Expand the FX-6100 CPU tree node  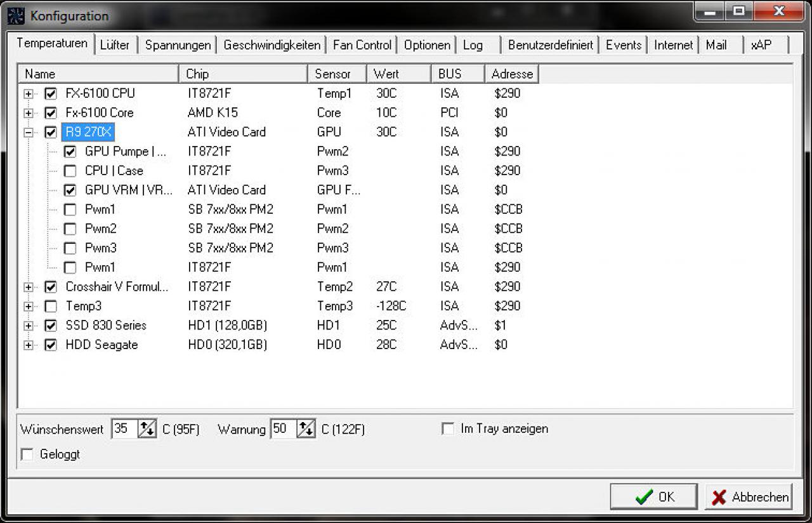click(x=29, y=94)
